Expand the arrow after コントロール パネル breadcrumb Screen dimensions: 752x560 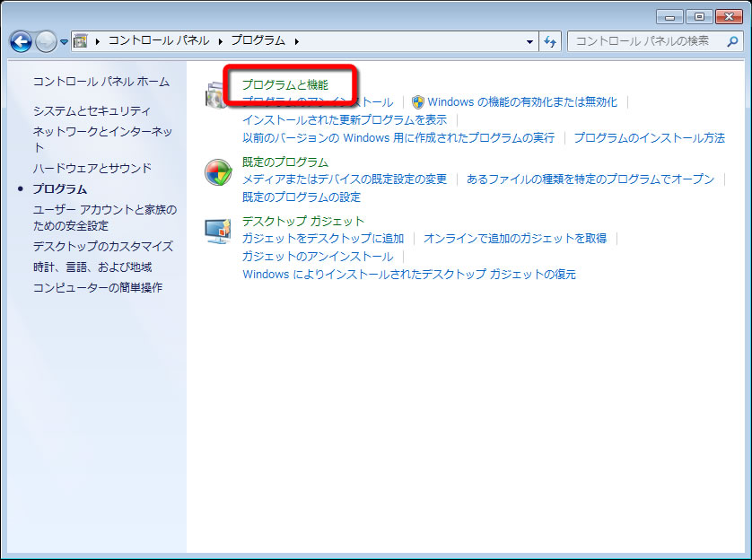[x=221, y=41]
